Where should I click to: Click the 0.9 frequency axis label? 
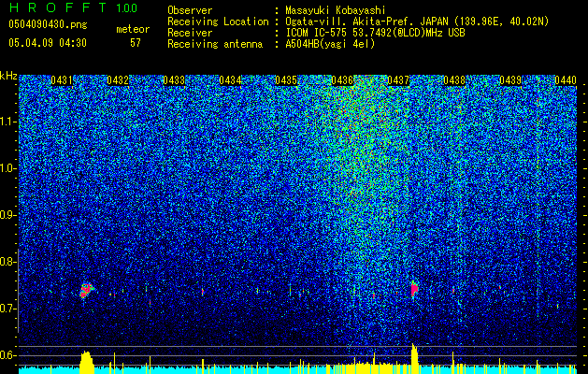pyautogui.click(x=7, y=215)
